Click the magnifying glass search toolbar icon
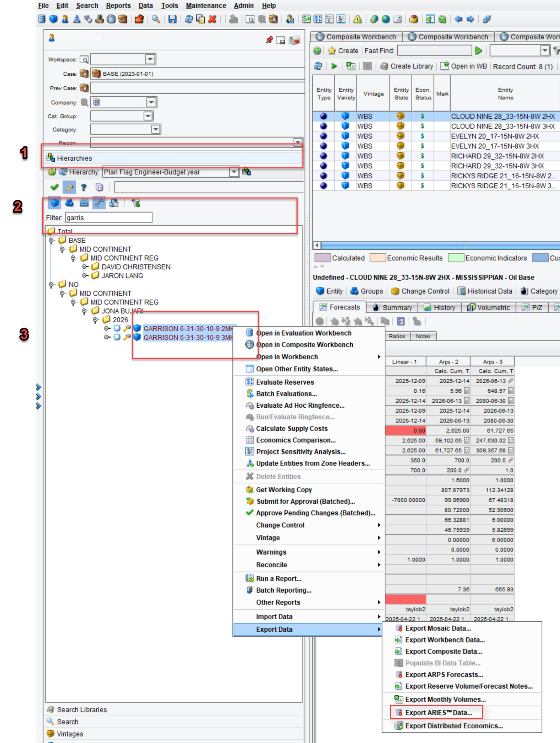Image resolution: width=560 pixels, height=743 pixels. pos(155,19)
